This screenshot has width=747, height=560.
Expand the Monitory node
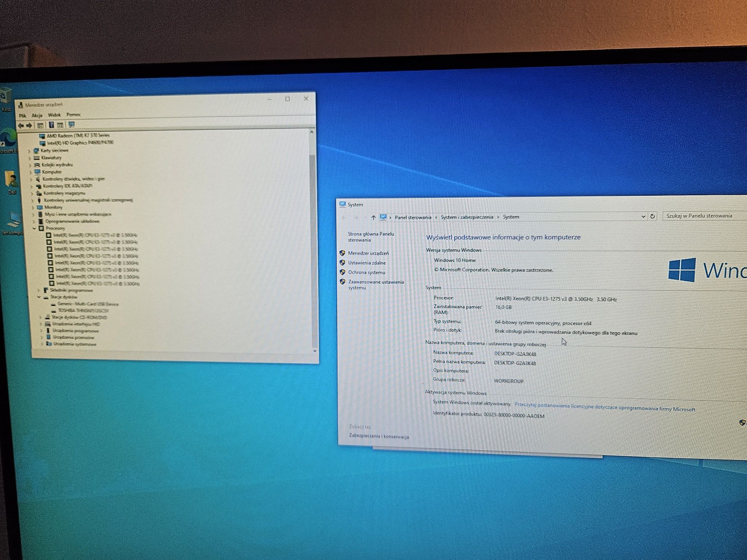33,208
